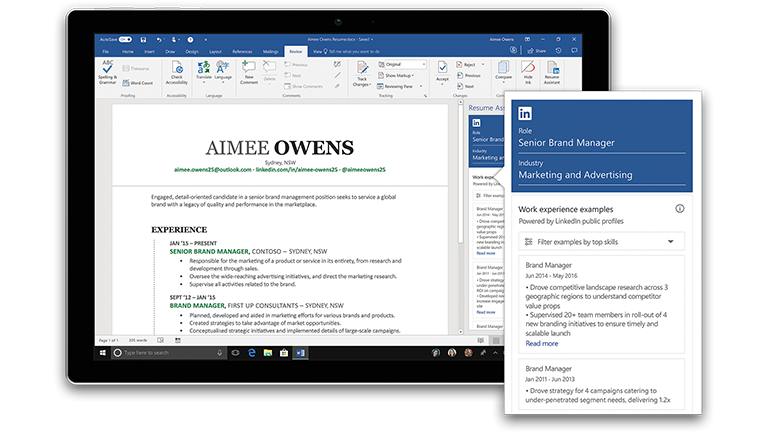Switch to the References tab

coord(242,51)
